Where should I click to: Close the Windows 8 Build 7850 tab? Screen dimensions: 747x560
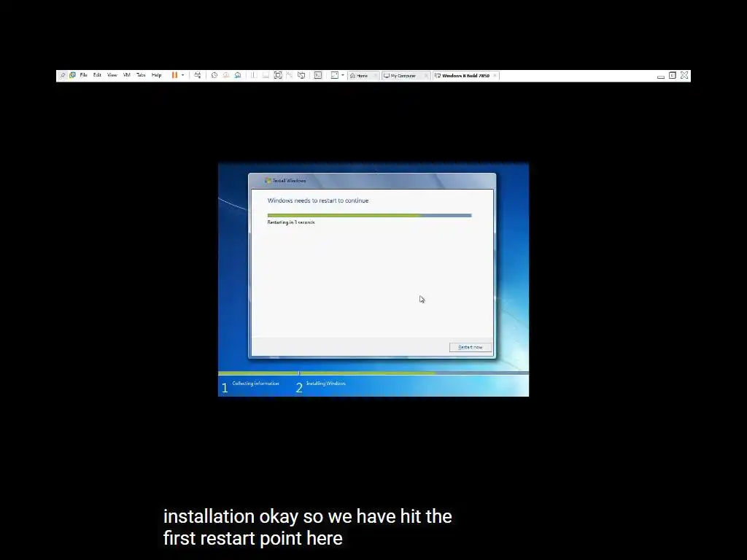coord(495,76)
